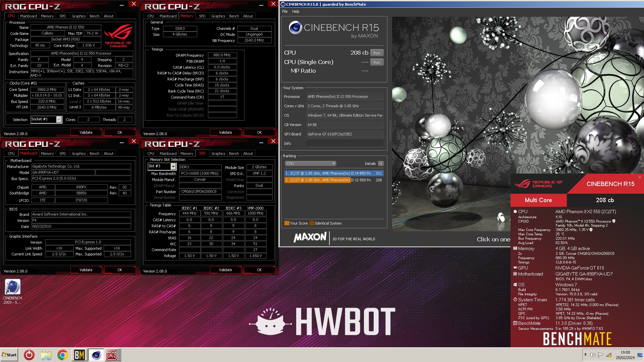Switch to Cinebench via taskbar icon
Screen dimensions: 644x362
click(96, 355)
